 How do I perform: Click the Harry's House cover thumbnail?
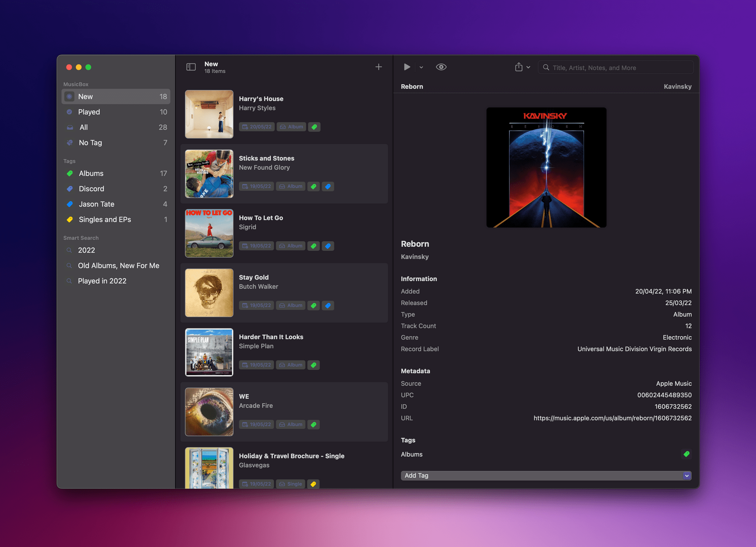click(x=209, y=114)
